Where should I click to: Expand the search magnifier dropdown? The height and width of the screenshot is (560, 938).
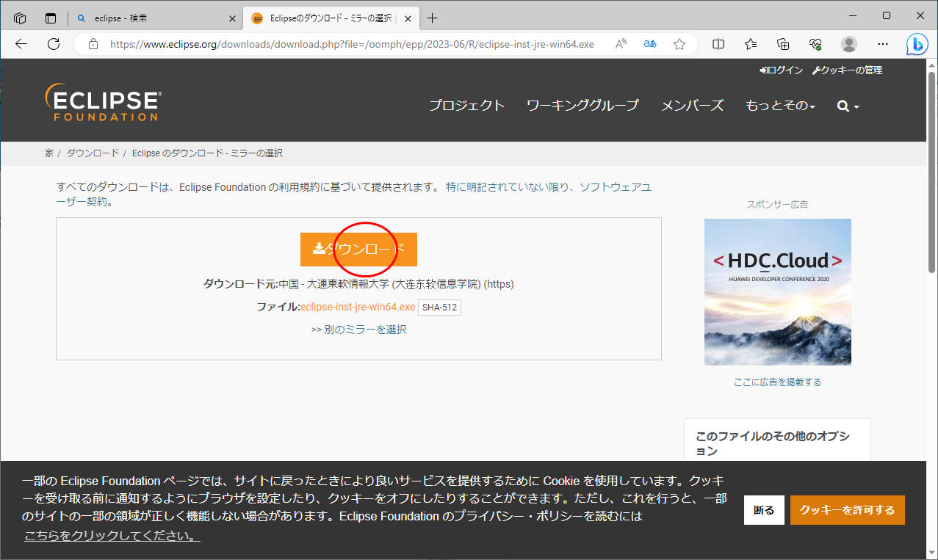click(x=848, y=106)
